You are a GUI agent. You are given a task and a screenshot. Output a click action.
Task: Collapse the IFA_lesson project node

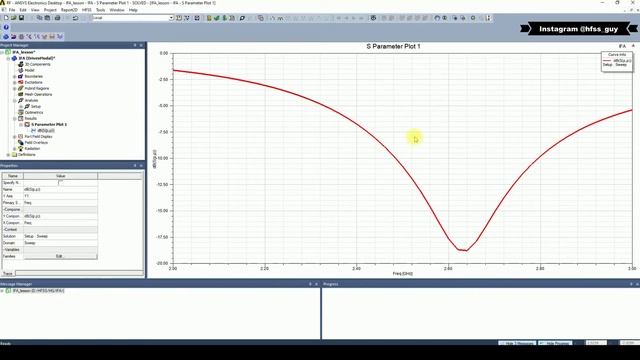tap(2, 52)
